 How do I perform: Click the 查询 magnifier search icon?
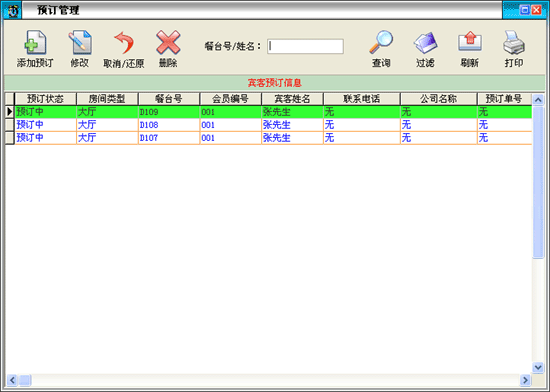point(381,42)
